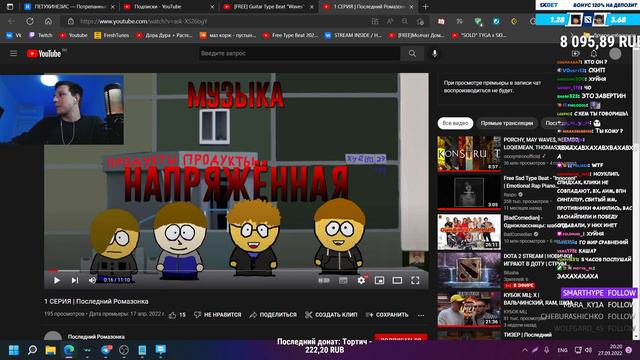Mute the video player volume
The image size is (640, 360).
click(x=92, y=280)
